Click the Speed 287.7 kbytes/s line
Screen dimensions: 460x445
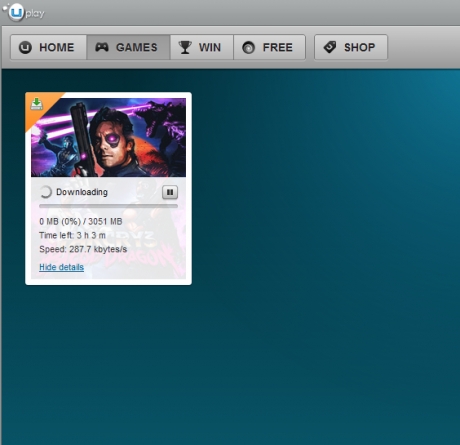coord(83,249)
